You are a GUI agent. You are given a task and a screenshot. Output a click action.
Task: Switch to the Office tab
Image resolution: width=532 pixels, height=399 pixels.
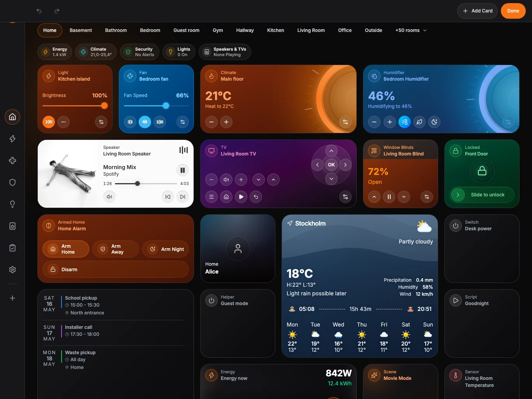(345, 30)
